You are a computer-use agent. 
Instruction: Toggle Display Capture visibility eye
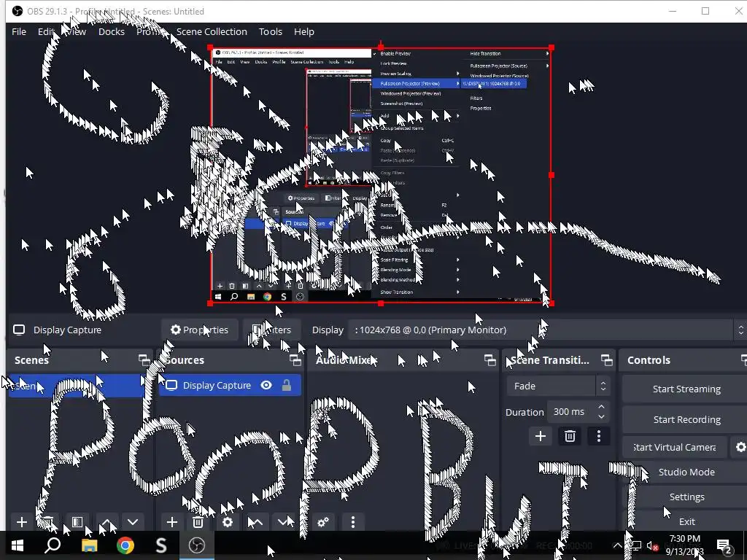tap(266, 385)
